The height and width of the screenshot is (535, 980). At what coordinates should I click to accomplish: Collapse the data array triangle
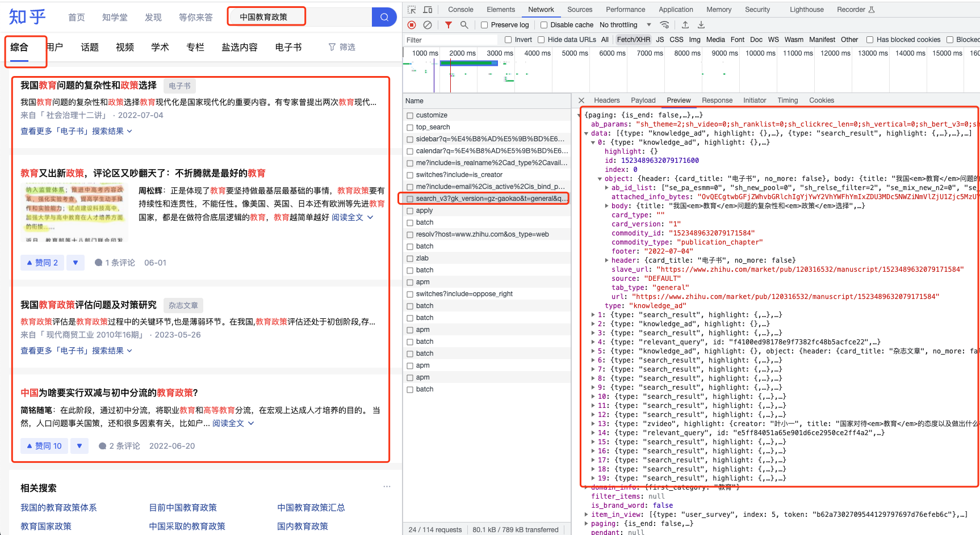click(x=587, y=134)
